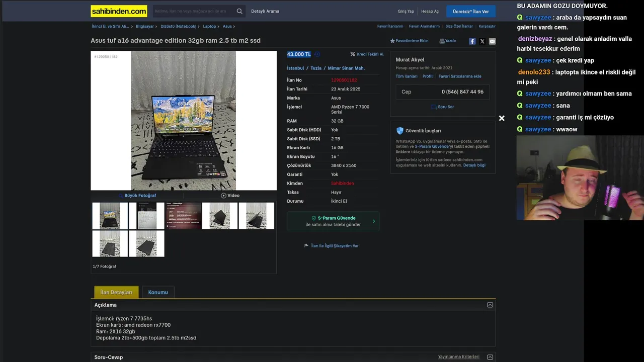Image resolution: width=644 pixels, height=362 pixels.
Task: Open Favori İlanlarım link
Action: (x=390, y=26)
